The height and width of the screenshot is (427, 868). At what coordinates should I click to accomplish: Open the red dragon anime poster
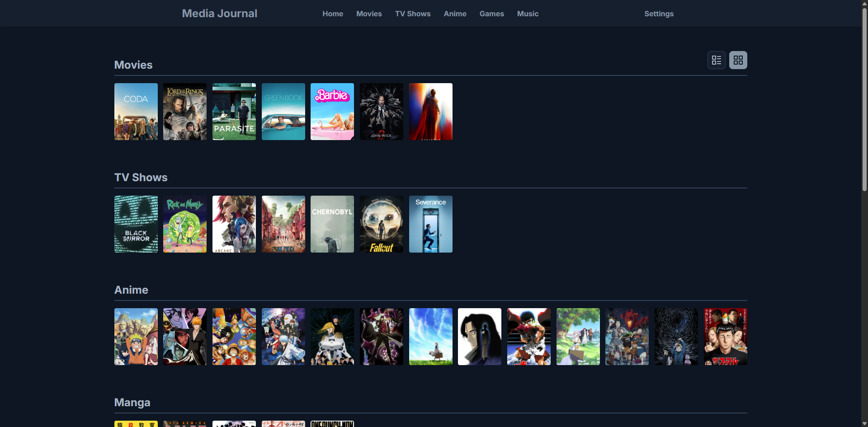[x=627, y=337]
